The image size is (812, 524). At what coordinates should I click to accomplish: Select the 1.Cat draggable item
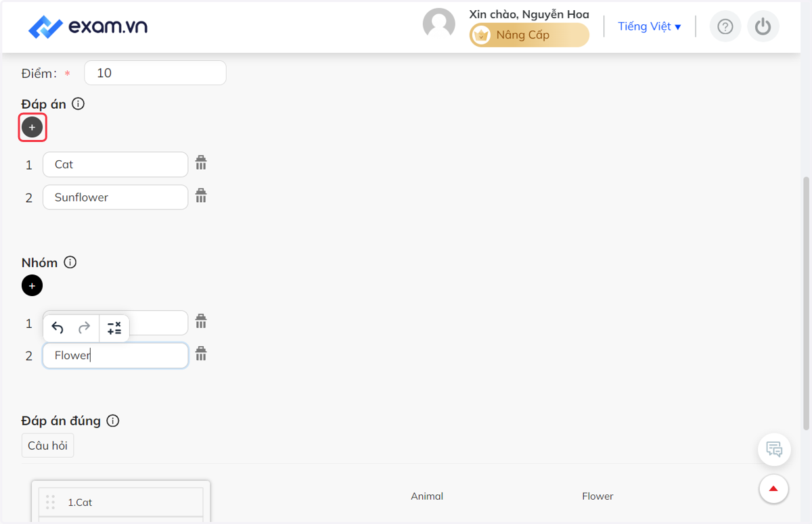[121, 502]
